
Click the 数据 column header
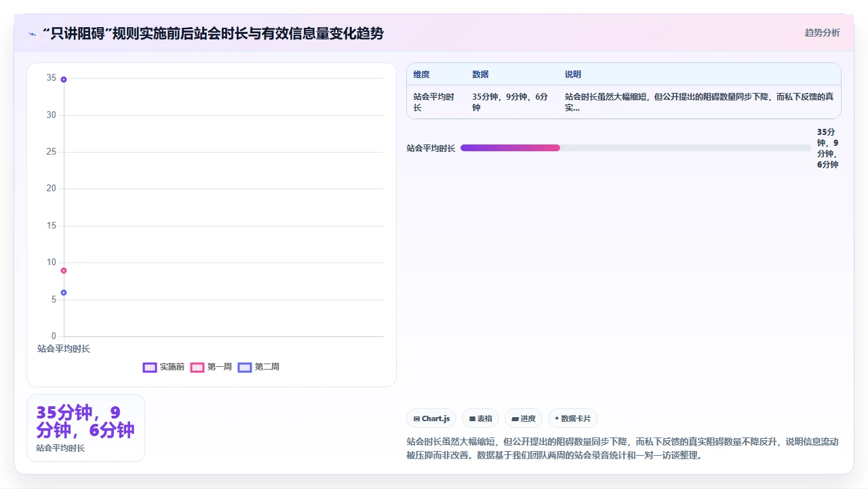coord(481,75)
